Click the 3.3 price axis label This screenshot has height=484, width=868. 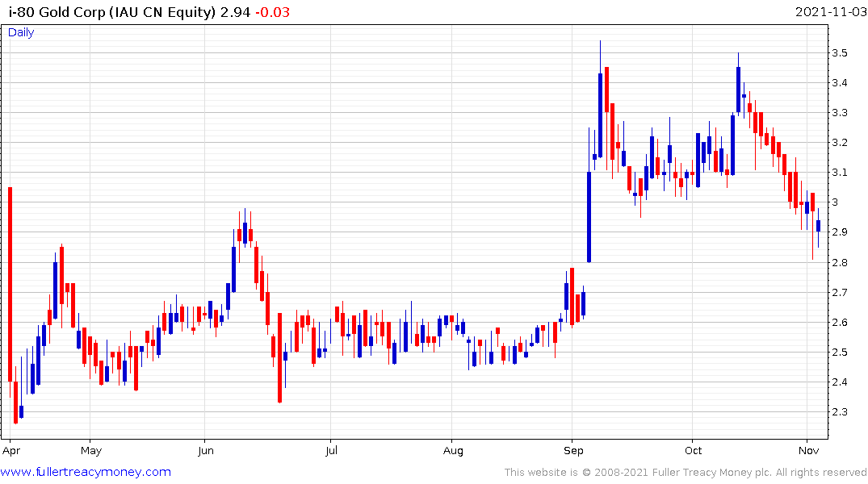point(840,113)
